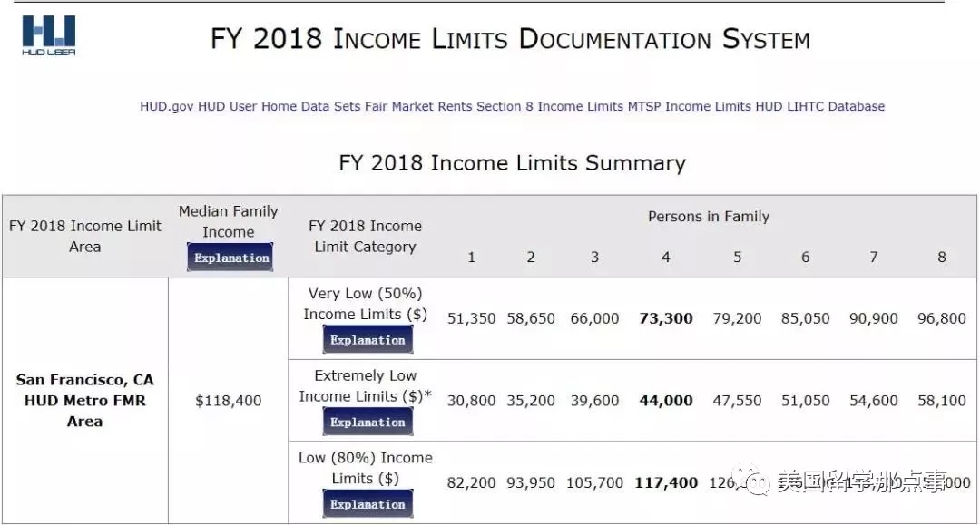This screenshot has width=980, height=525.
Task: Open the Data Sets link
Action: (330, 106)
